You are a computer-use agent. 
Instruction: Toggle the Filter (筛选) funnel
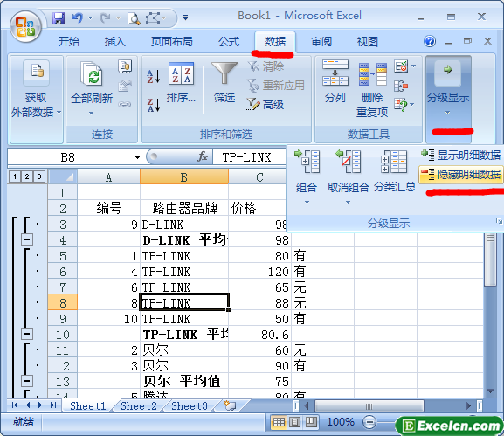[x=224, y=83]
